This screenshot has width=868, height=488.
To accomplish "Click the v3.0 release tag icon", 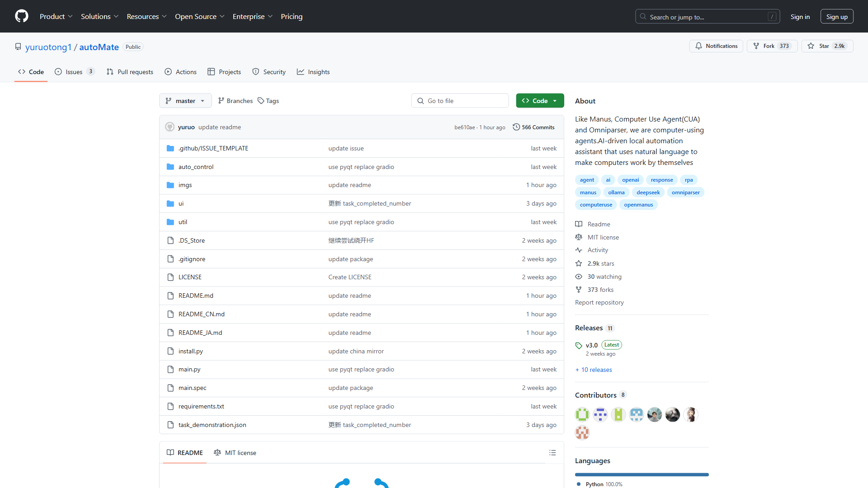I will click(x=579, y=346).
